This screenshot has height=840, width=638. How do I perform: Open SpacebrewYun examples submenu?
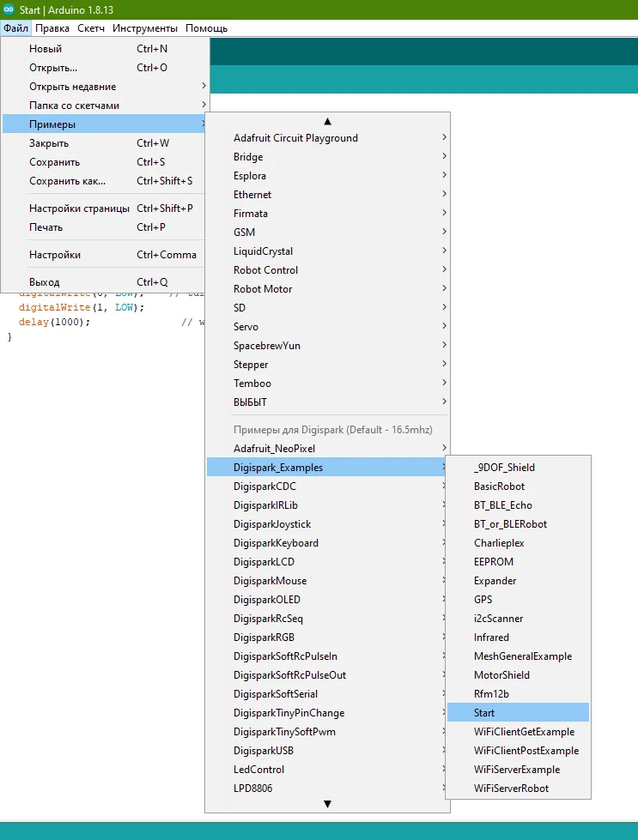[x=327, y=346]
